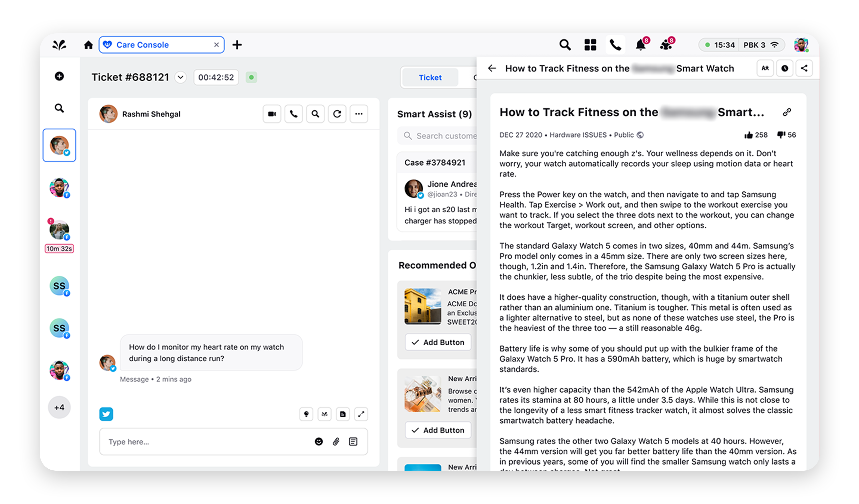Click Add Button under the ACME promotion
This screenshot has width=859, height=504.
(438, 342)
